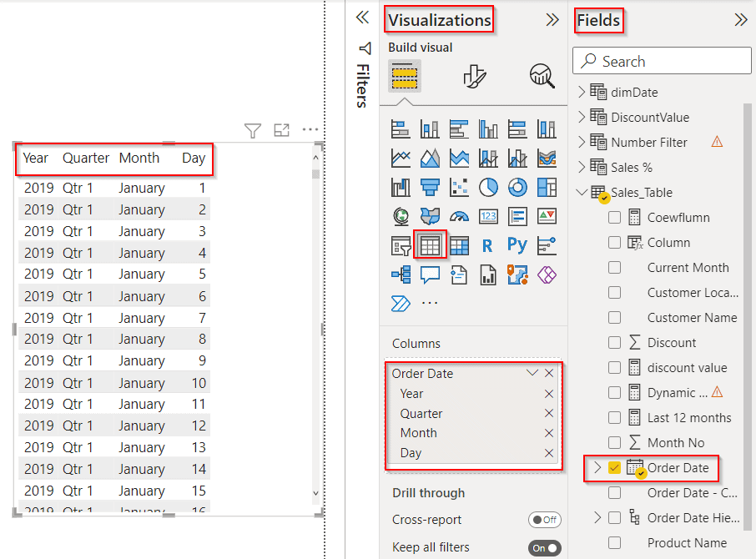Open the visual filter funnel icon
Screen dimensions: 756x559
253,130
